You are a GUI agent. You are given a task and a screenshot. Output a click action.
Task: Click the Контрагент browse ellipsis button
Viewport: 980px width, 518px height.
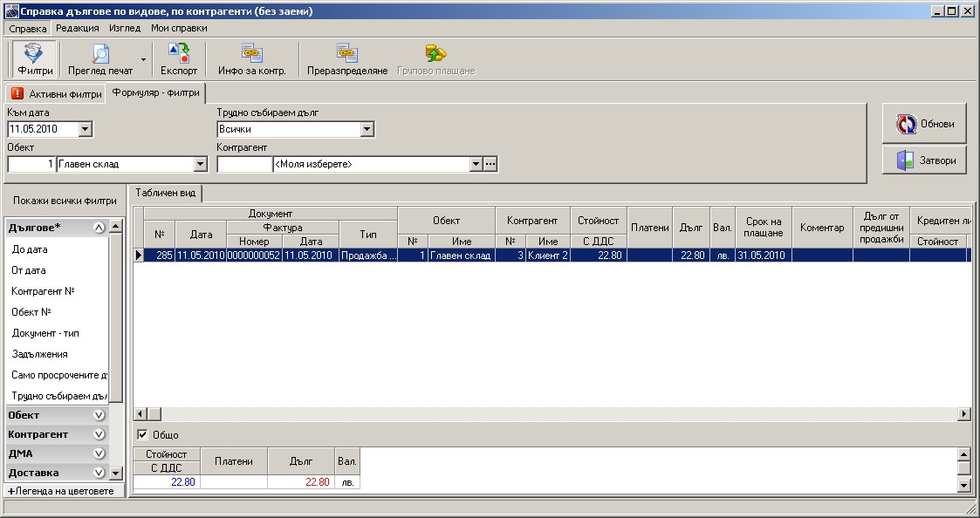(490, 164)
